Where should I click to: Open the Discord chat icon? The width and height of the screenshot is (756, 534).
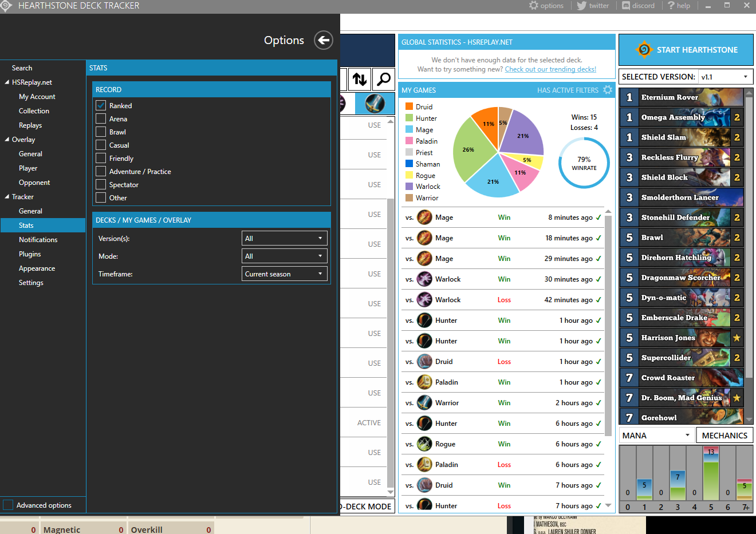[x=626, y=6]
